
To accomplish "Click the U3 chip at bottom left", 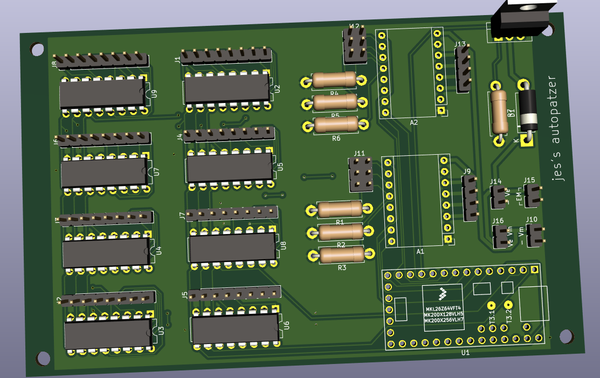I will coord(110,334).
